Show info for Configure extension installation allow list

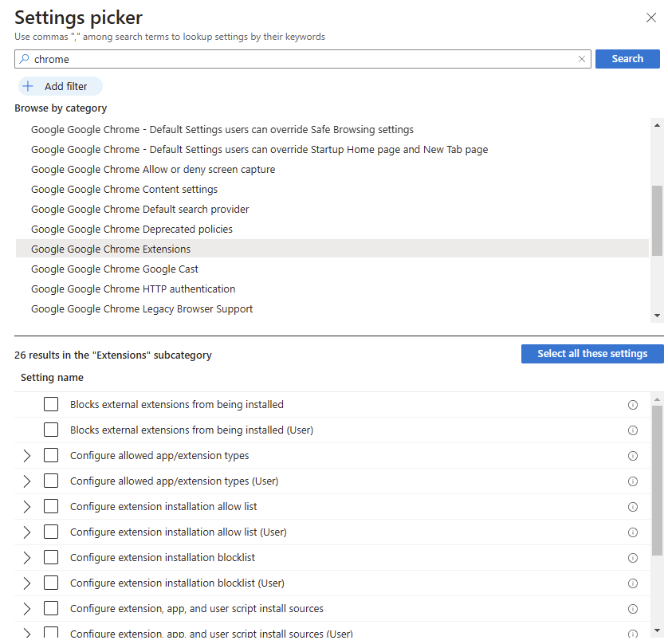(633, 507)
